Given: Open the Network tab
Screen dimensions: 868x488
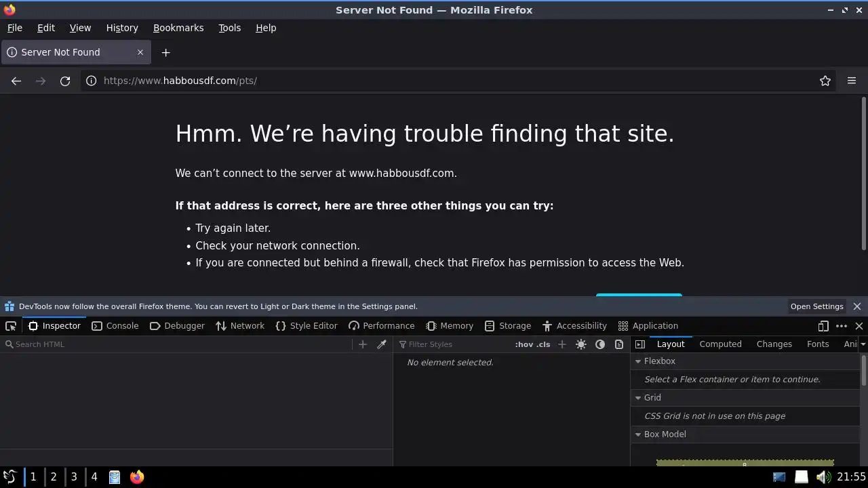Looking at the screenshot, I should tap(240, 326).
